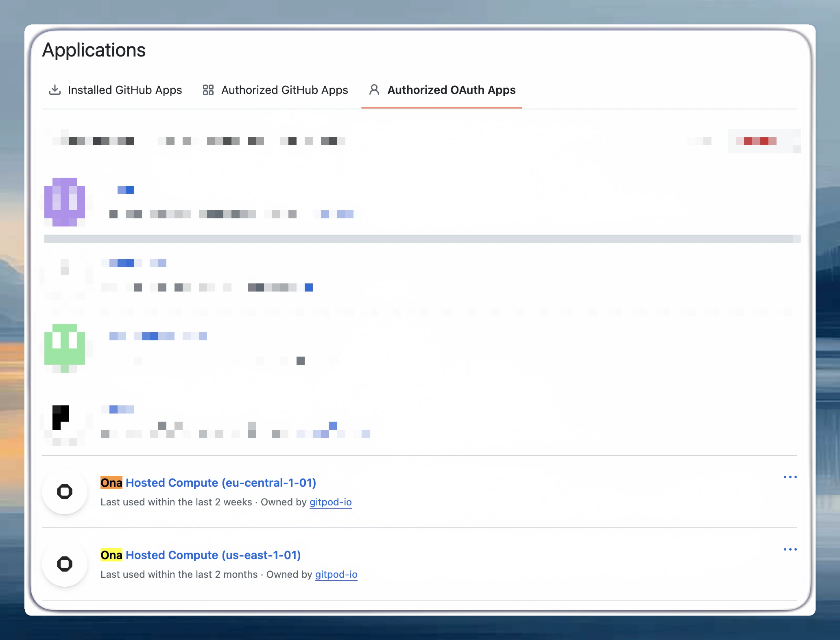The width and height of the screenshot is (840, 640).
Task: Open the purple application avatar
Action: pyautogui.click(x=65, y=202)
